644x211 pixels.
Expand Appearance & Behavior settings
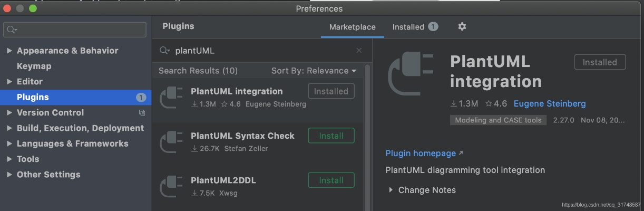click(9, 51)
